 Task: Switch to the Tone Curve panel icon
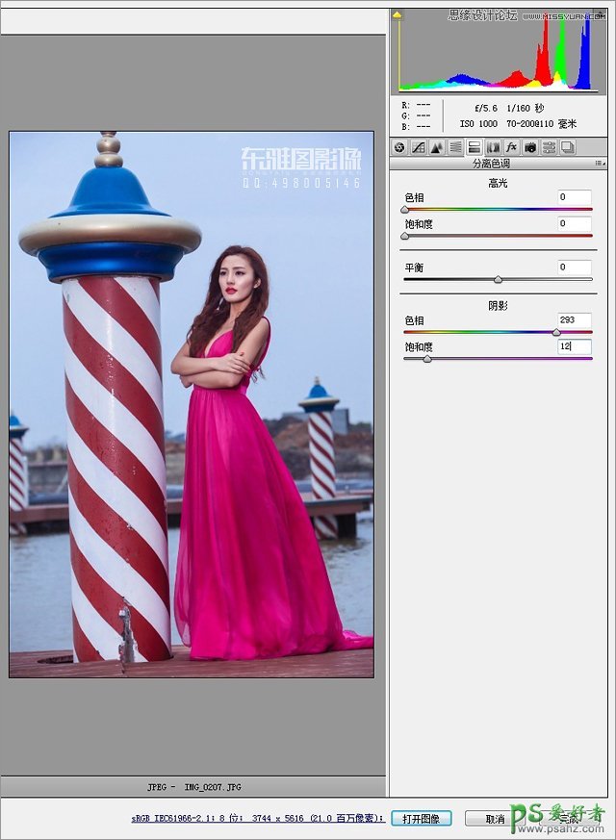pyautogui.click(x=418, y=147)
